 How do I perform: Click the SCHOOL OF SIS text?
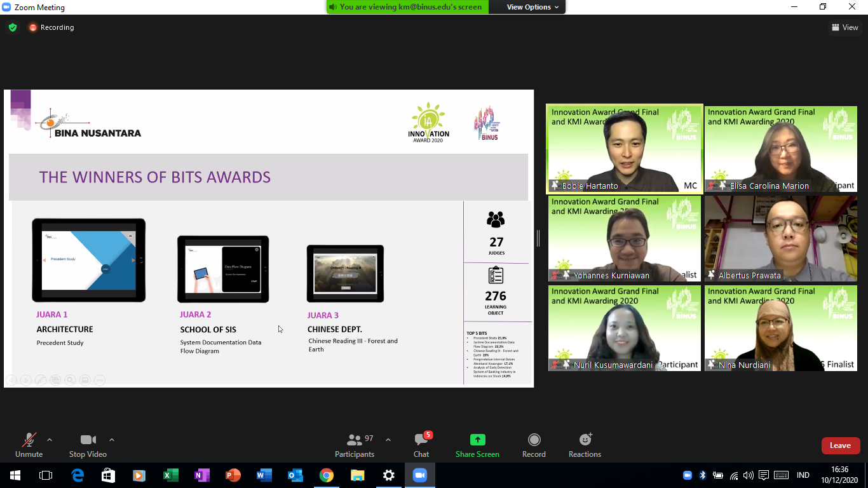208,330
